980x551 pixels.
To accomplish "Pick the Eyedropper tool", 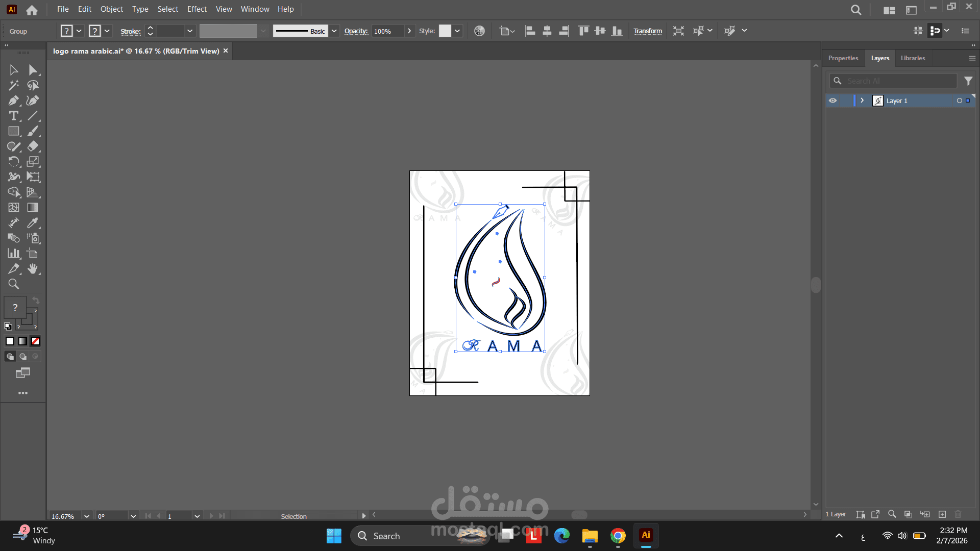I will 33,223.
